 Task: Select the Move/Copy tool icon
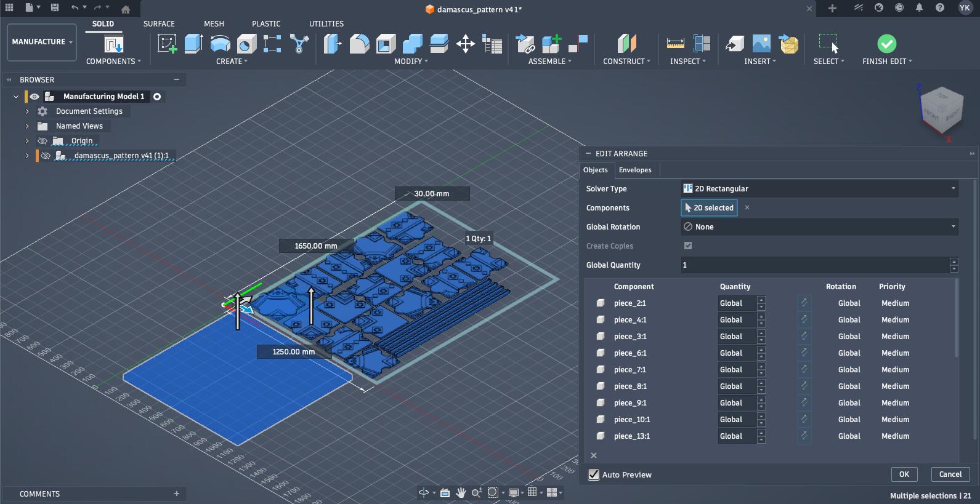point(465,44)
